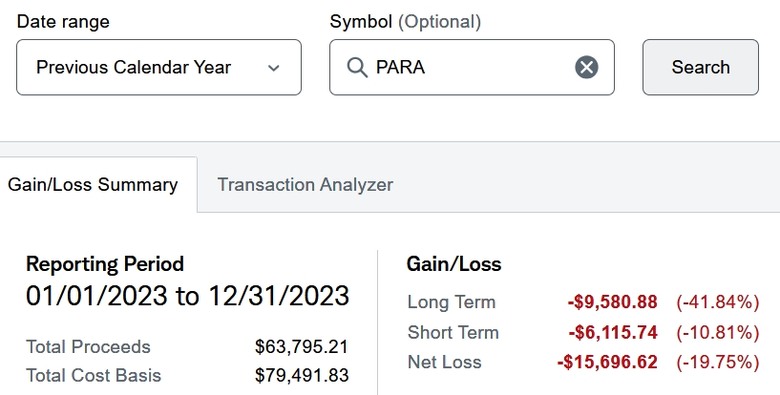The width and height of the screenshot is (780, 395).
Task: Click the Total Proceeds value $63,795.21
Action: (x=301, y=347)
